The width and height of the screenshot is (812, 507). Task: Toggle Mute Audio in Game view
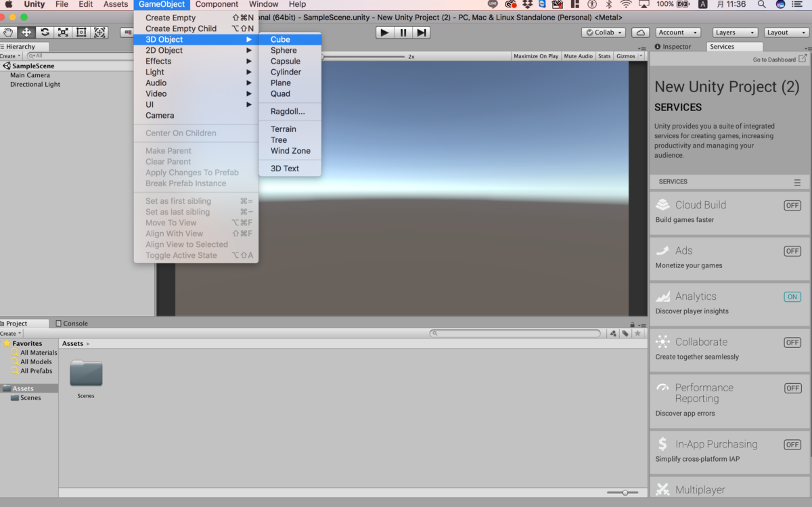pyautogui.click(x=578, y=56)
